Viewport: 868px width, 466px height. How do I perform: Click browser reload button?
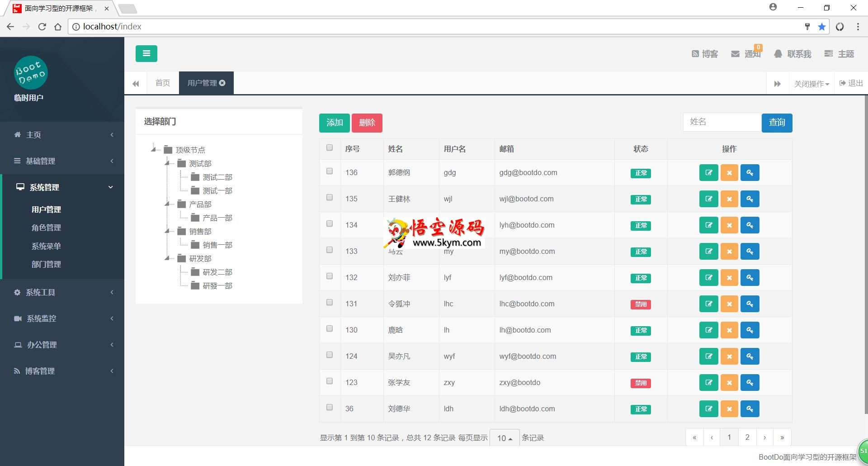42,27
